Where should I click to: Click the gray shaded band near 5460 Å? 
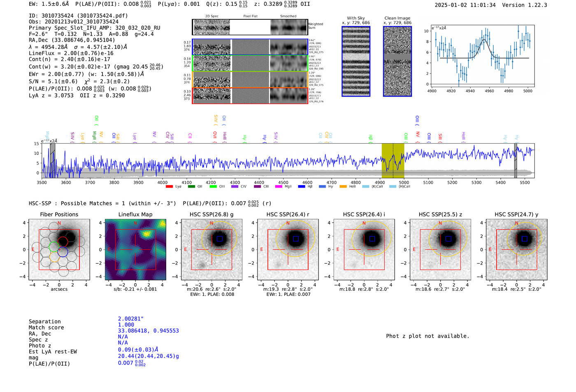(x=516, y=160)
